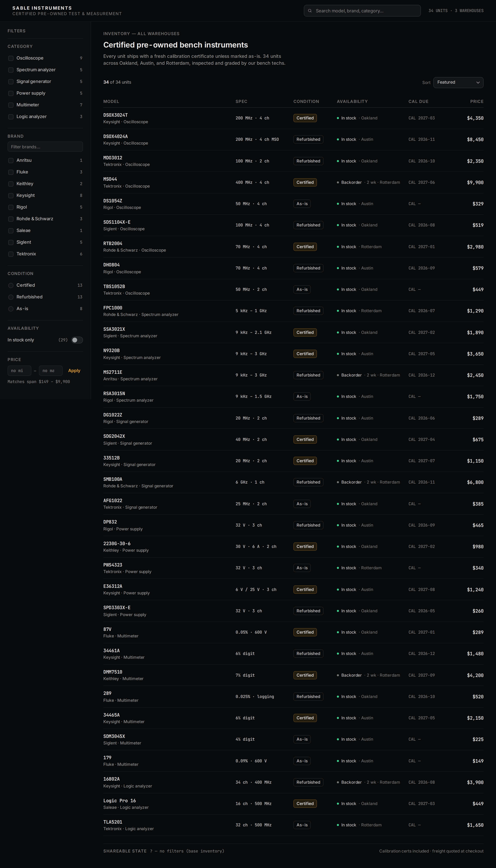This screenshot has height=868, width=496.
Task: Click the Apply price button
Action: coord(74,371)
